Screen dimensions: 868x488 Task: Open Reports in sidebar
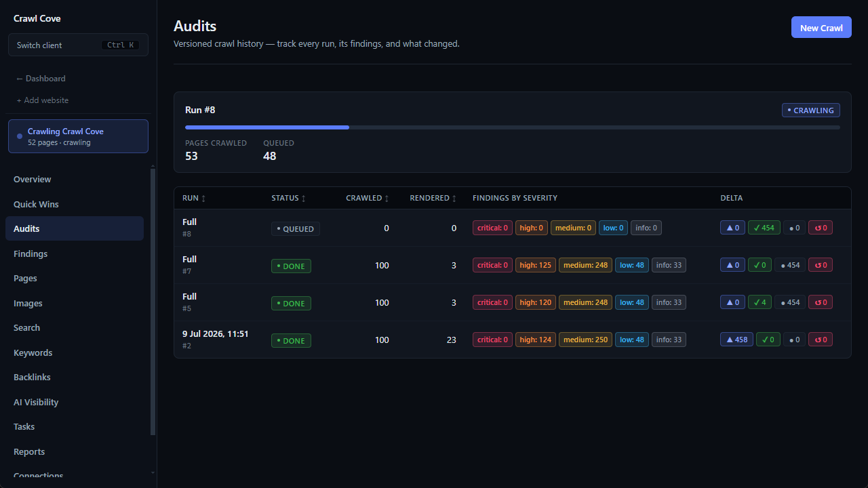point(75,451)
